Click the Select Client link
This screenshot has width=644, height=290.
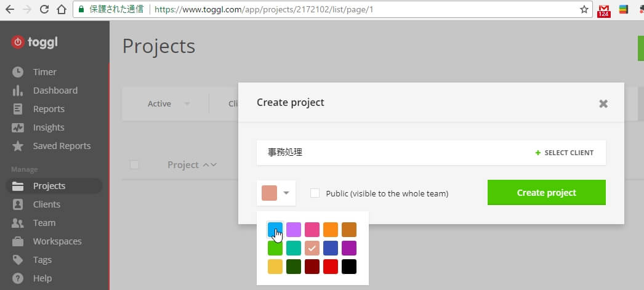pos(565,153)
